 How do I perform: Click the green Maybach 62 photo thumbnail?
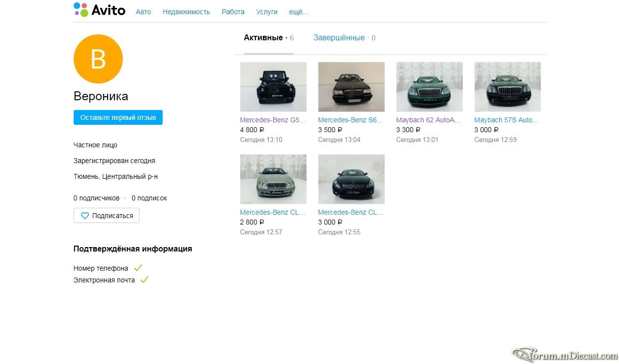pos(429,87)
